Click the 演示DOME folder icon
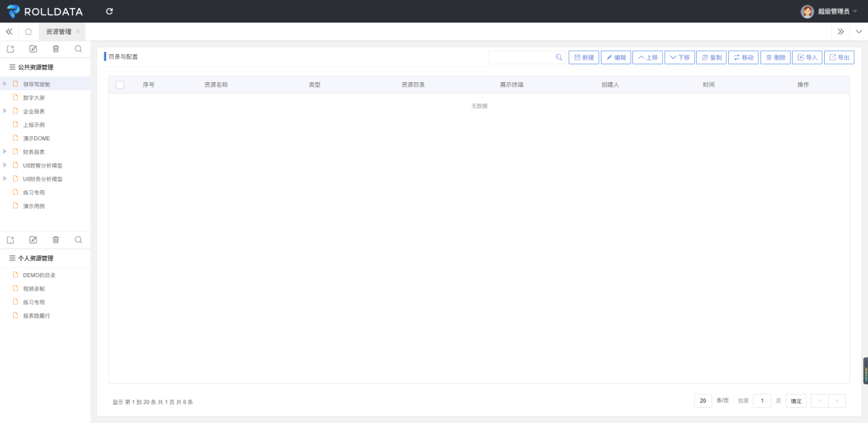The width and height of the screenshot is (868, 423). coord(15,138)
